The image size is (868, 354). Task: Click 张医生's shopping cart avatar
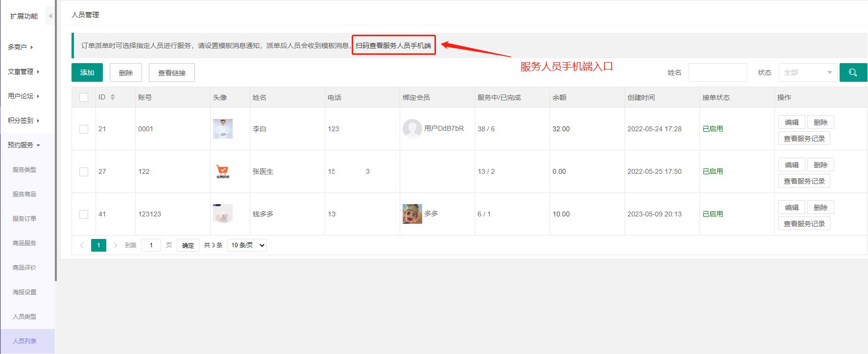222,171
